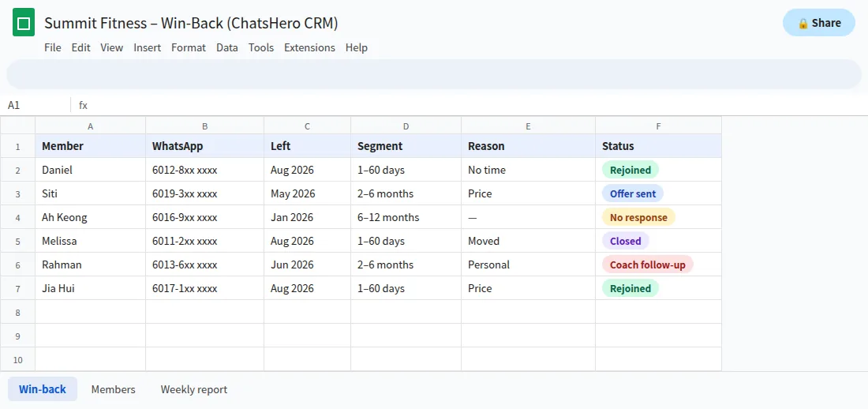Screen dimensions: 868x409
Task: Click the 6–12 months segment cell
Action: click(x=406, y=217)
